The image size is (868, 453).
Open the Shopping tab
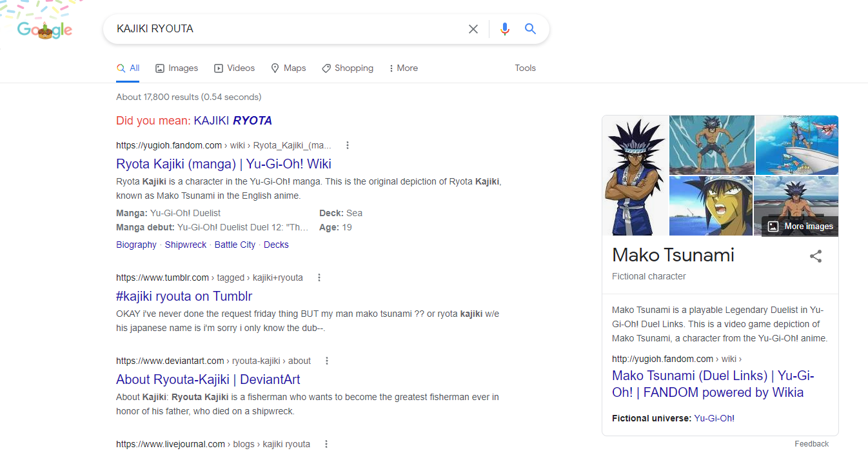(348, 68)
